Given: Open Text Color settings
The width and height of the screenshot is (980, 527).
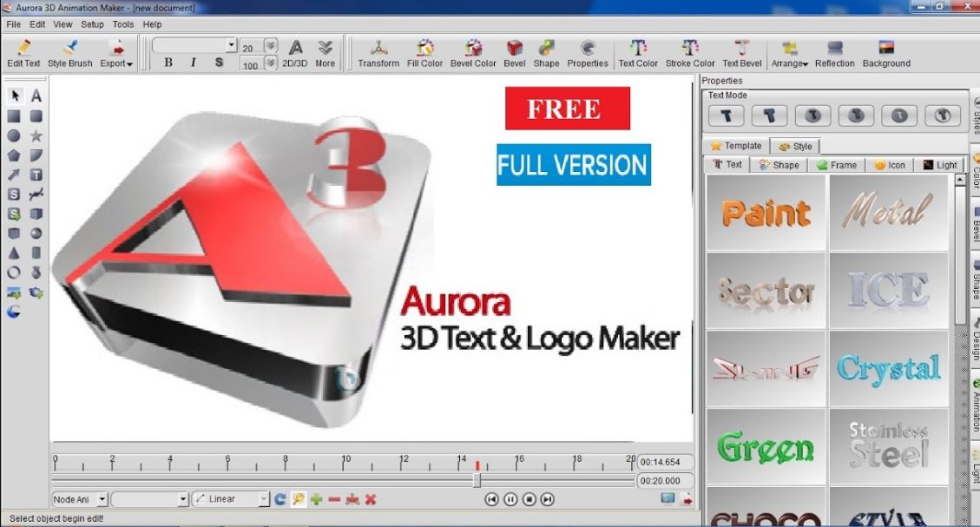Looking at the screenshot, I should click(x=638, y=54).
